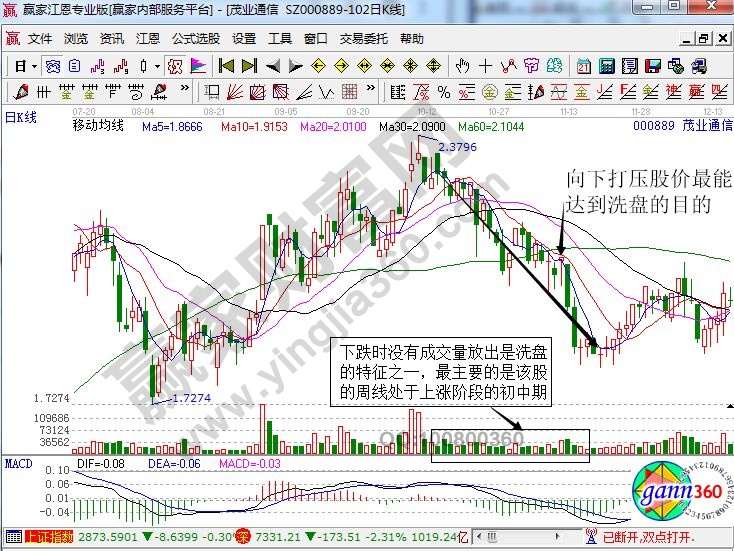Open the 江恩 menu
The width and height of the screenshot is (734, 551).
148,38
